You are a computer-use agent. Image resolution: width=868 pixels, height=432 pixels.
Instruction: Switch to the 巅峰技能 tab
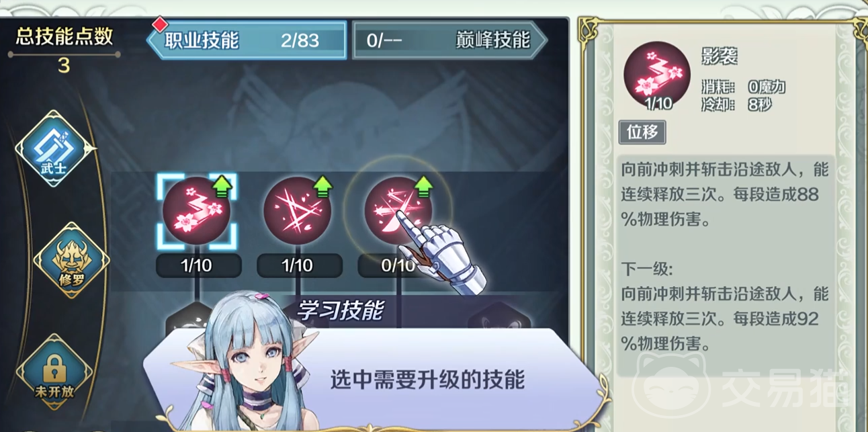click(x=449, y=40)
